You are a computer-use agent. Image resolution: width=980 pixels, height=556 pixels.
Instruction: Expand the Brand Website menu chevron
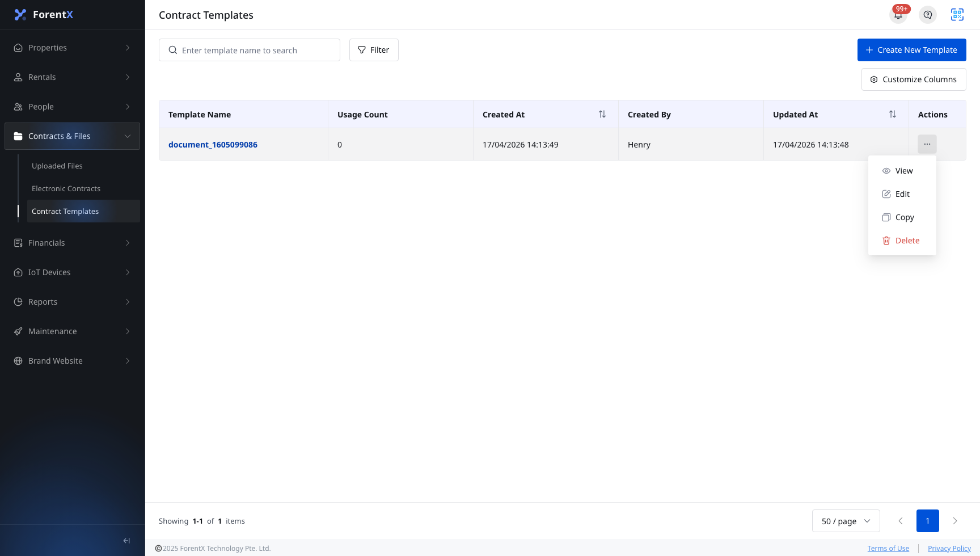128,361
